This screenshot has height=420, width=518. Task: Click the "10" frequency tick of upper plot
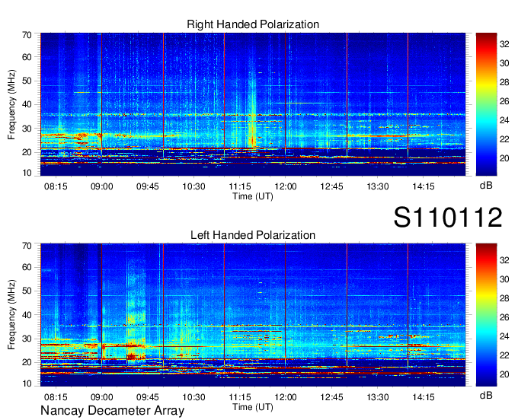point(27,173)
